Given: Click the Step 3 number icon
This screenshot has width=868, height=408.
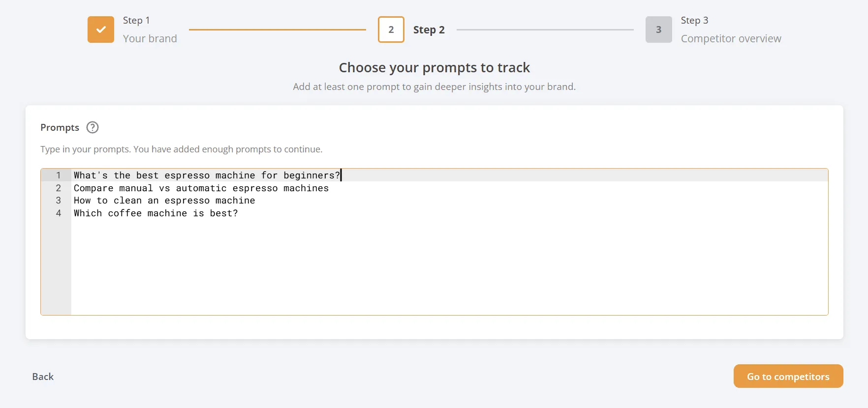Looking at the screenshot, I should pos(658,29).
